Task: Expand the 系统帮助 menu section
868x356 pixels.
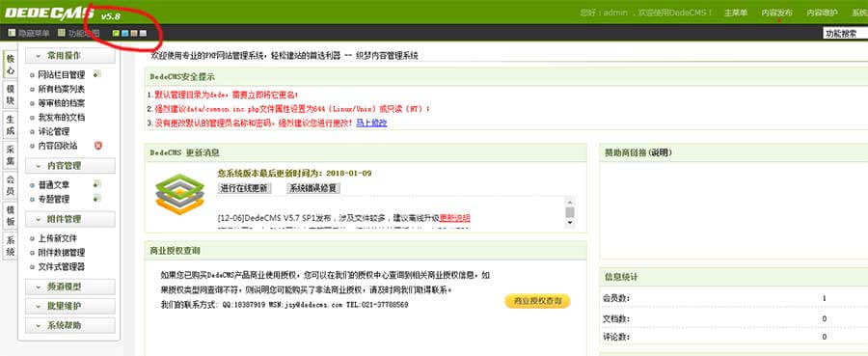Action: tap(70, 325)
